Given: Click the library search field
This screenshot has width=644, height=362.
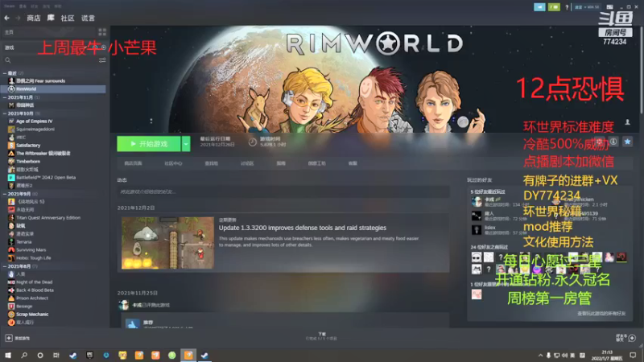Looking at the screenshot, I should [x=49, y=60].
